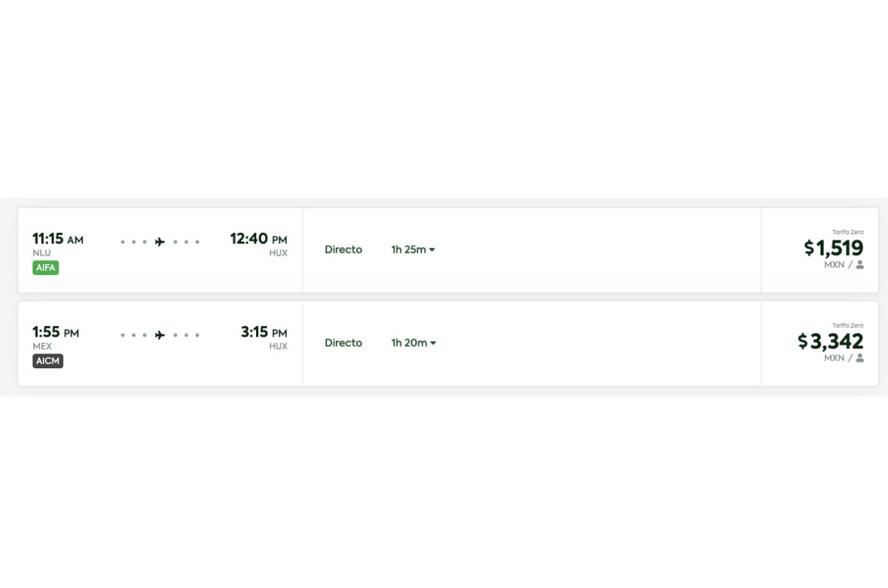888x588 pixels.
Task: Click the dark AICM airport badge
Action: pos(48,361)
